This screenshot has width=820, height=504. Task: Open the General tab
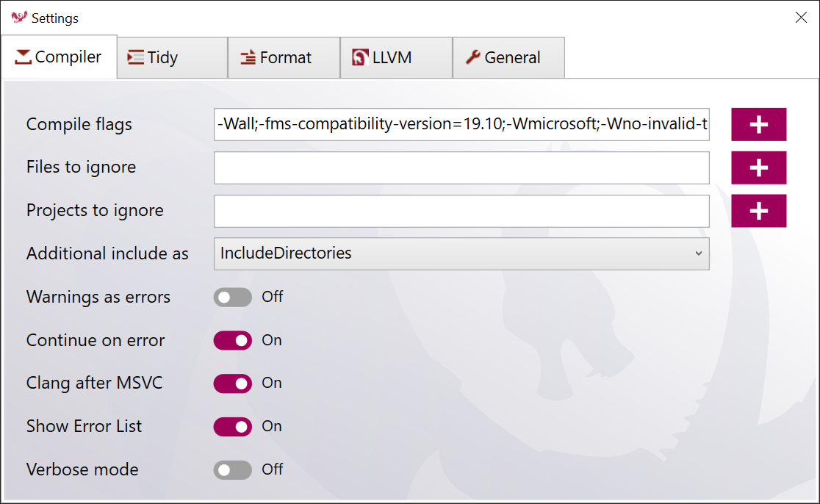pos(508,57)
